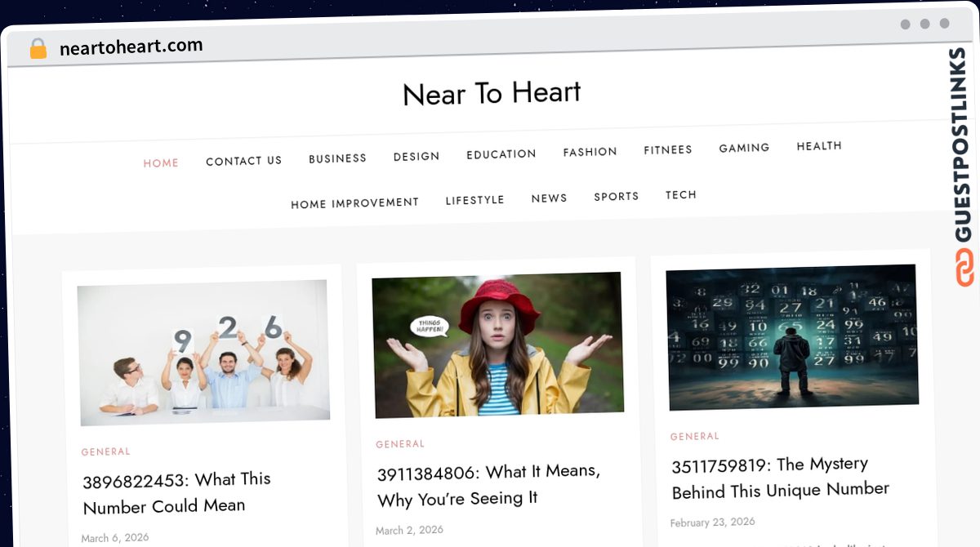Select the News menu item
The width and height of the screenshot is (980, 547).
pos(549,198)
